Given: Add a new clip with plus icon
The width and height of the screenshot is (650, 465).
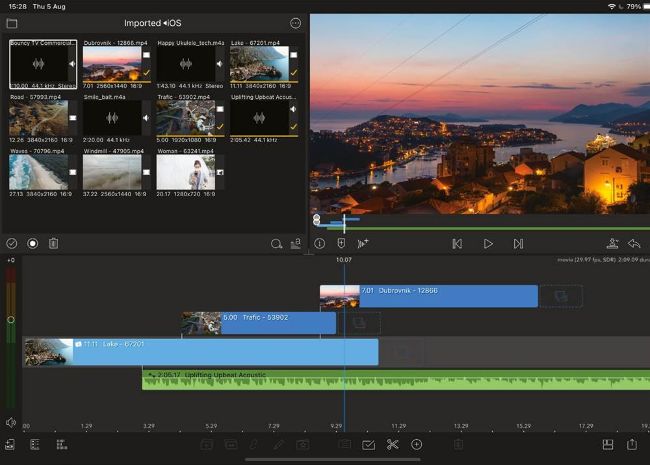Looking at the screenshot, I should pos(416,444).
